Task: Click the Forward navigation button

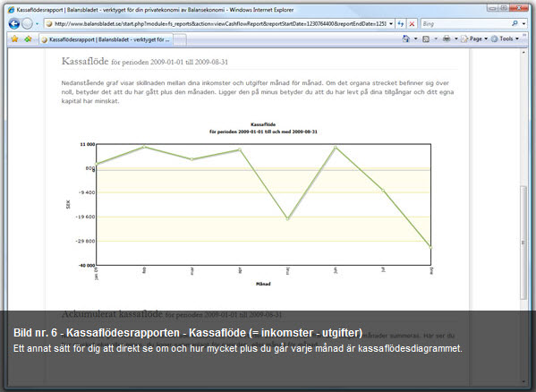Action: 28,24
